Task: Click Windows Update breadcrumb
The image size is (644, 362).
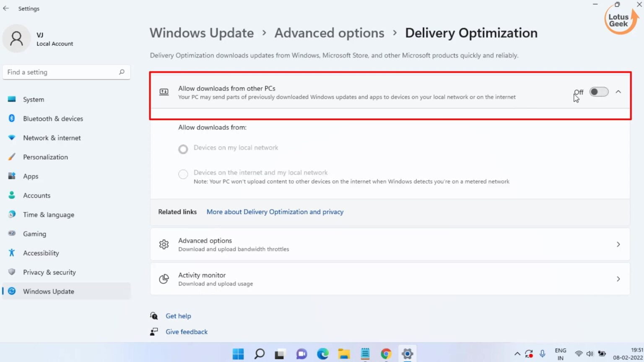Action: [x=202, y=33]
